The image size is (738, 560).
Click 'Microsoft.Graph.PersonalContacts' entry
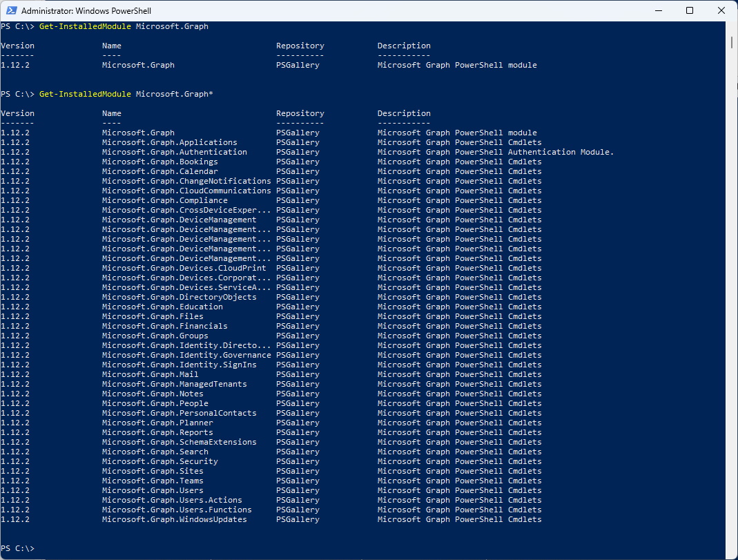pos(179,413)
